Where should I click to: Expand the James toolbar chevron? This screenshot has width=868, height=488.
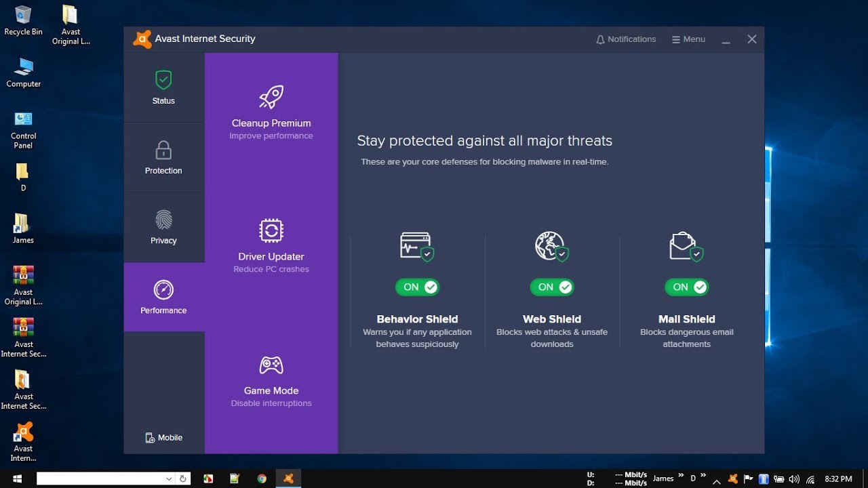pyautogui.click(x=680, y=476)
